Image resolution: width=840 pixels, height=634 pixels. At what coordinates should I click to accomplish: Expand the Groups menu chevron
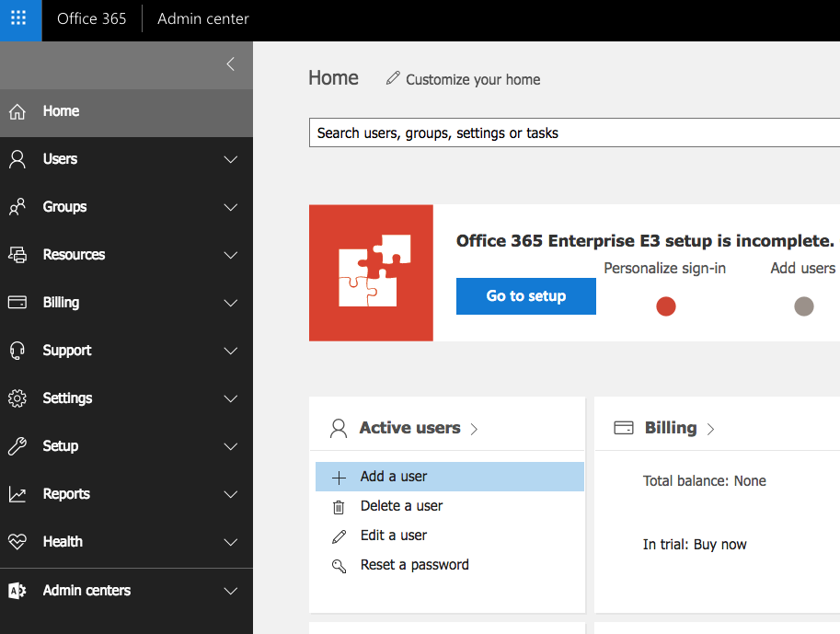click(231, 207)
